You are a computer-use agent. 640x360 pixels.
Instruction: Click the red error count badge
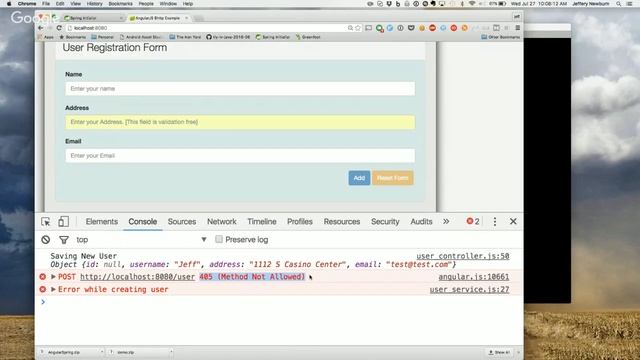(473, 221)
